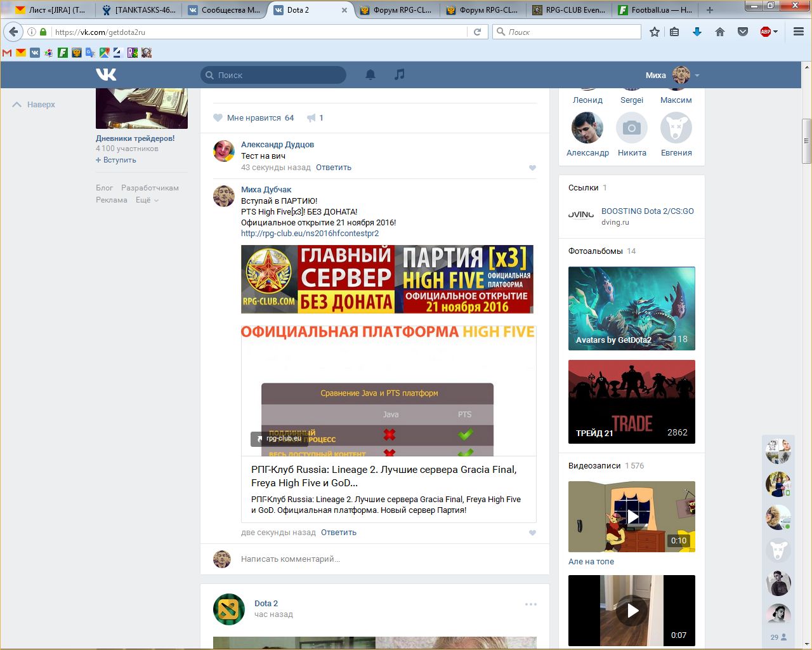Focus the Firefox Поиск search box

567,32
